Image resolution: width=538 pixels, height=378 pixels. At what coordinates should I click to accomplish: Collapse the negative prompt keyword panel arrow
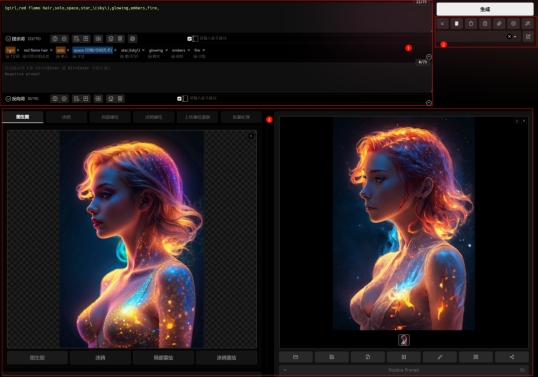point(429,103)
